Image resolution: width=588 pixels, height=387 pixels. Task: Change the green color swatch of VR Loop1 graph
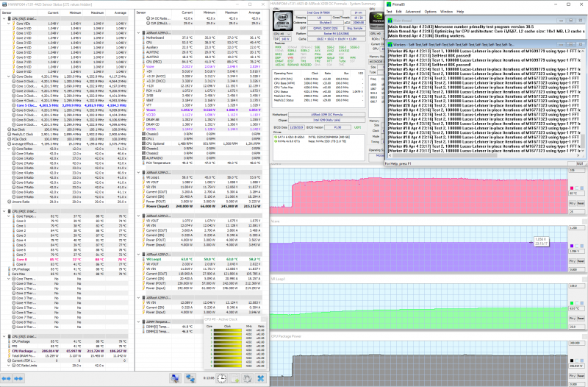(572, 303)
